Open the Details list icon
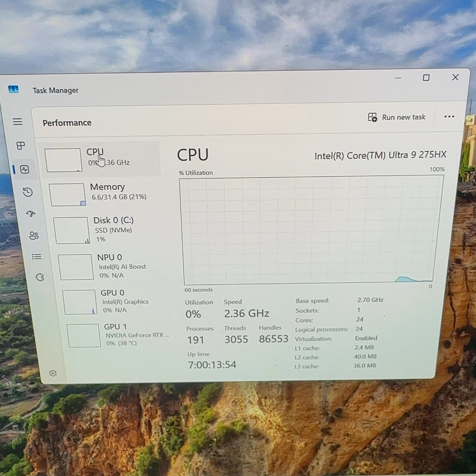This screenshot has width=476, height=476. [37, 257]
